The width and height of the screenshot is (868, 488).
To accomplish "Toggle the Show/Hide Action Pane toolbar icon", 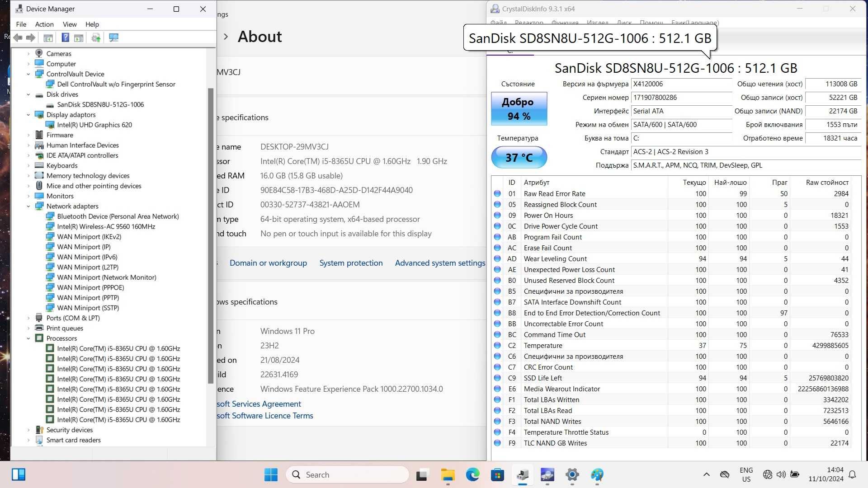I will (79, 38).
